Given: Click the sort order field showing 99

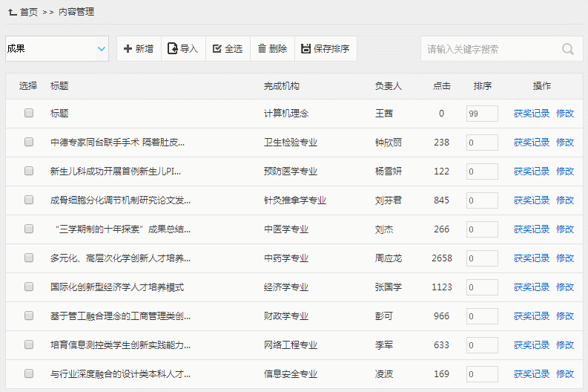Looking at the screenshot, I should pyautogui.click(x=482, y=114).
